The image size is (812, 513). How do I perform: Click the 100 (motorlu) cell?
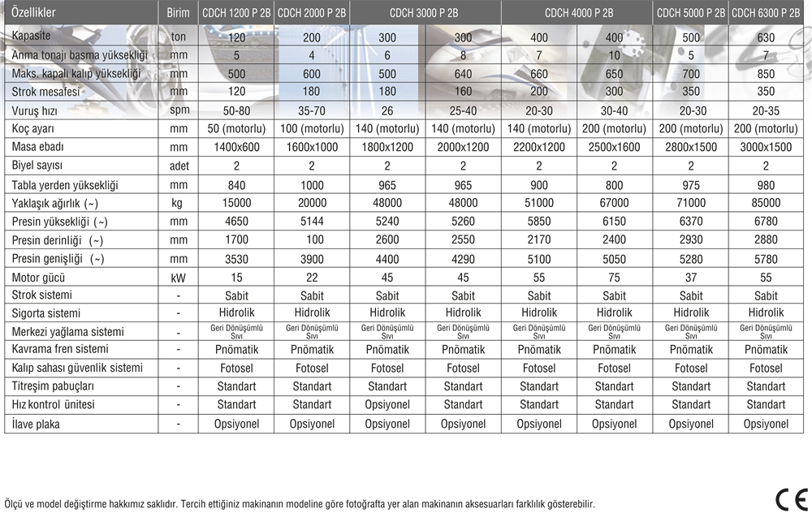312,128
